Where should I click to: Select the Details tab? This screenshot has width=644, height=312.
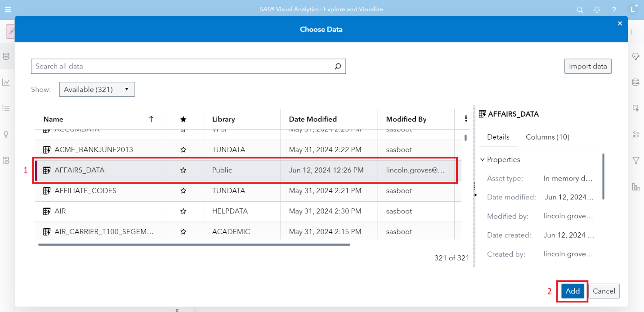pyautogui.click(x=498, y=137)
